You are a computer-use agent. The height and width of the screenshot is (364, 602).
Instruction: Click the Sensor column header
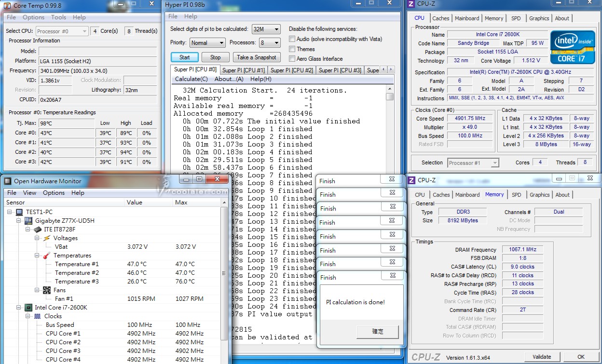(64, 202)
